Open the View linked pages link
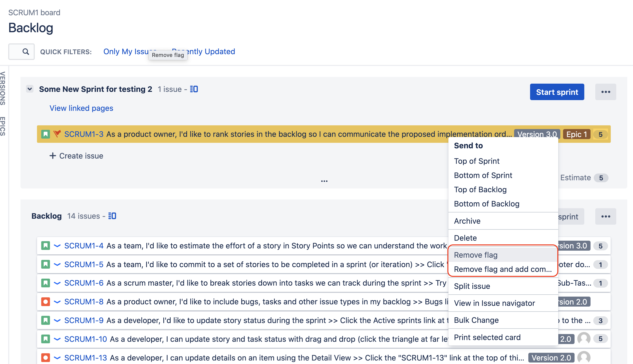The height and width of the screenshot is (364, 633). click(x=81, y=108)
